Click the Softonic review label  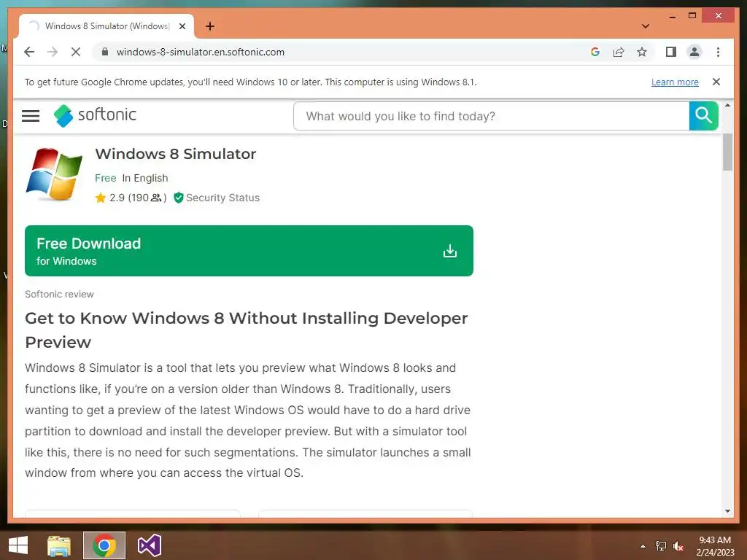pyautogui.click(x=59, y=295)
